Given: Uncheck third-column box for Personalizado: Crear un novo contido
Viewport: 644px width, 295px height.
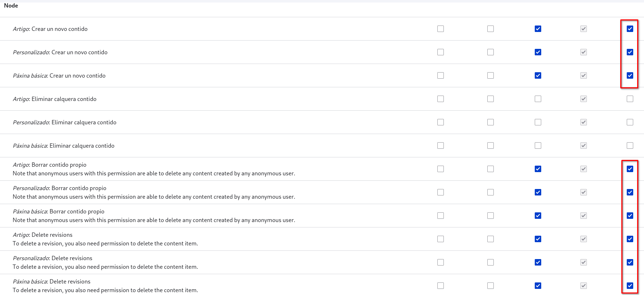Looking at the screenshot, I should [538, 52].
